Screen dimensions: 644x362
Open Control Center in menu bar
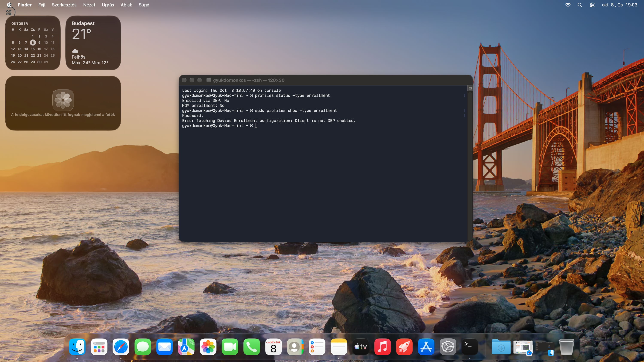point(592,5)
